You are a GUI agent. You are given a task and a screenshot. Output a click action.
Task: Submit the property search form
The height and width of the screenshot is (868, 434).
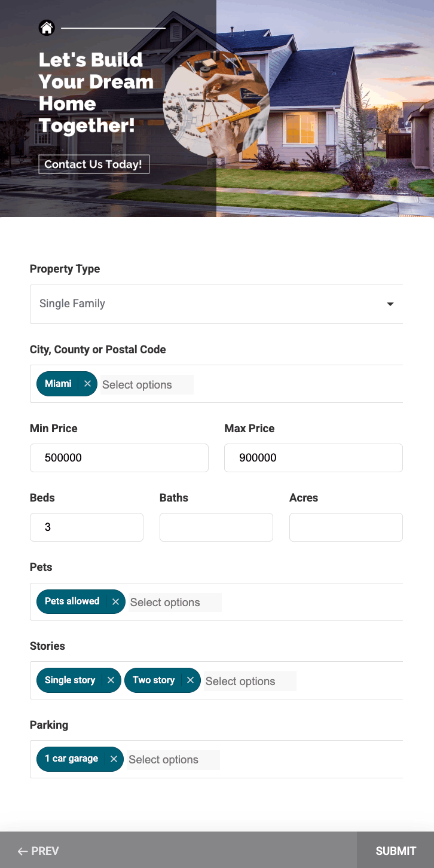[x=395, y=851]
